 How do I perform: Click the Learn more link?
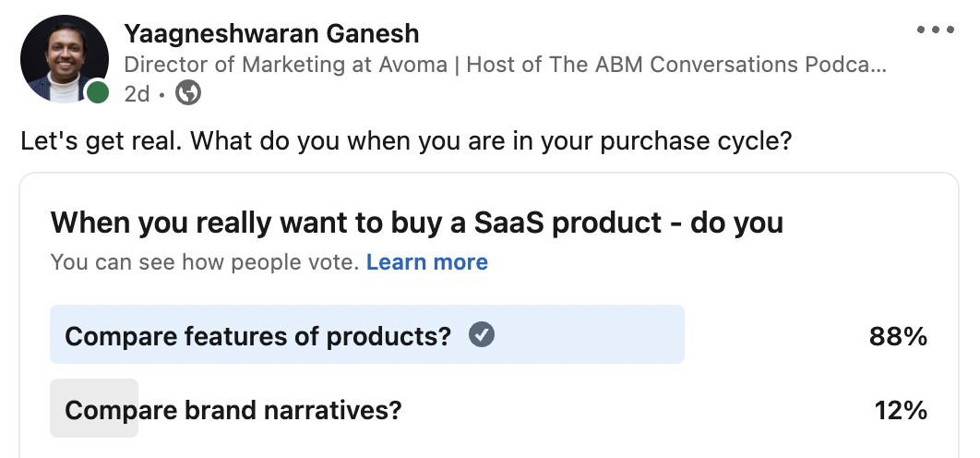point(427,262)
